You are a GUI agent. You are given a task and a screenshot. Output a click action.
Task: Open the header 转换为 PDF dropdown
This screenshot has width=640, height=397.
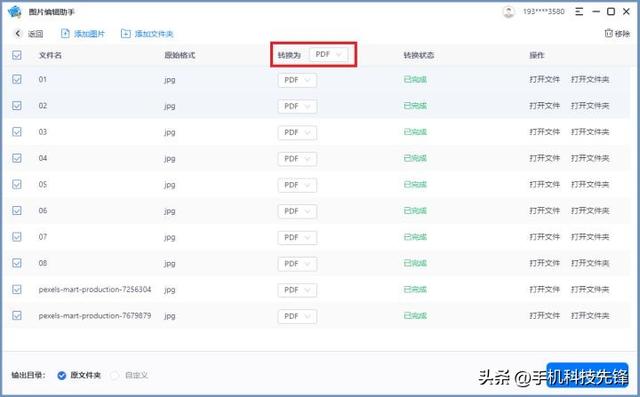pyautogui.click(x=329, y=54)
